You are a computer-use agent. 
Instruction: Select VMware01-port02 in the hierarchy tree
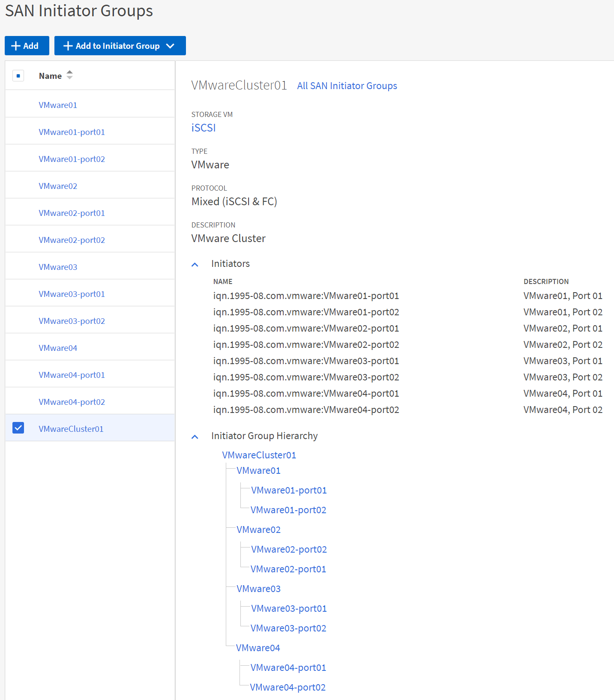(x=288, y=510)
